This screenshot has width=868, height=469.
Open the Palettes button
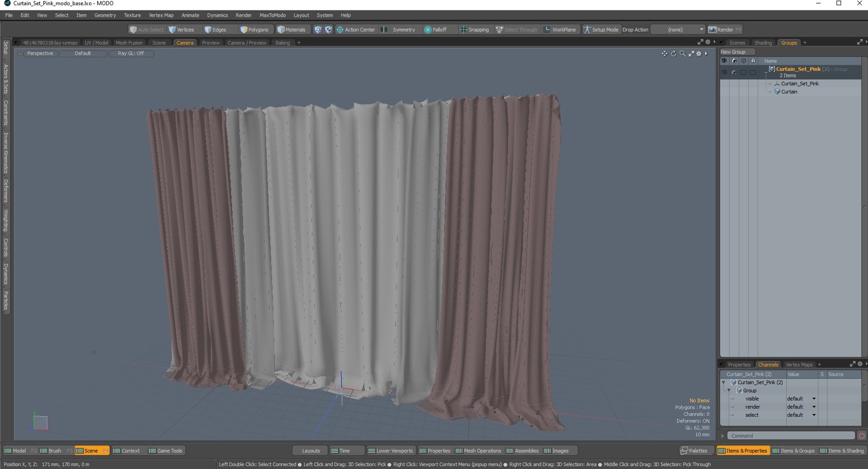coord(694,451)
